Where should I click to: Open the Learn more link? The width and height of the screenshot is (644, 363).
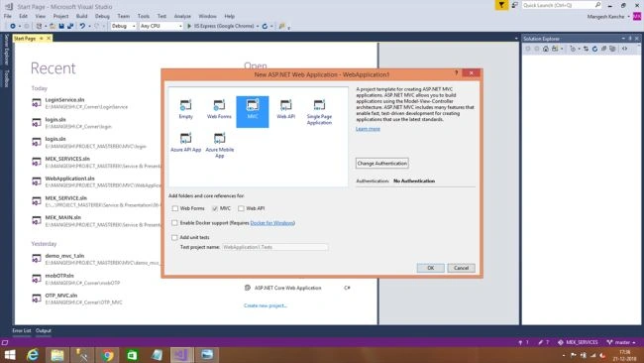pos(368,129)
